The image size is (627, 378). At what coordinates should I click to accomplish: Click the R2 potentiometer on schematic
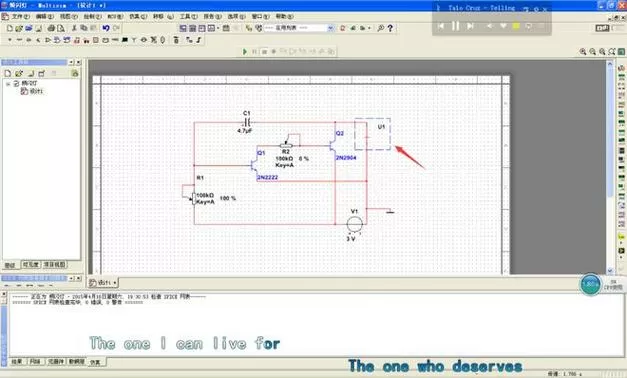[x=286, y=146]
